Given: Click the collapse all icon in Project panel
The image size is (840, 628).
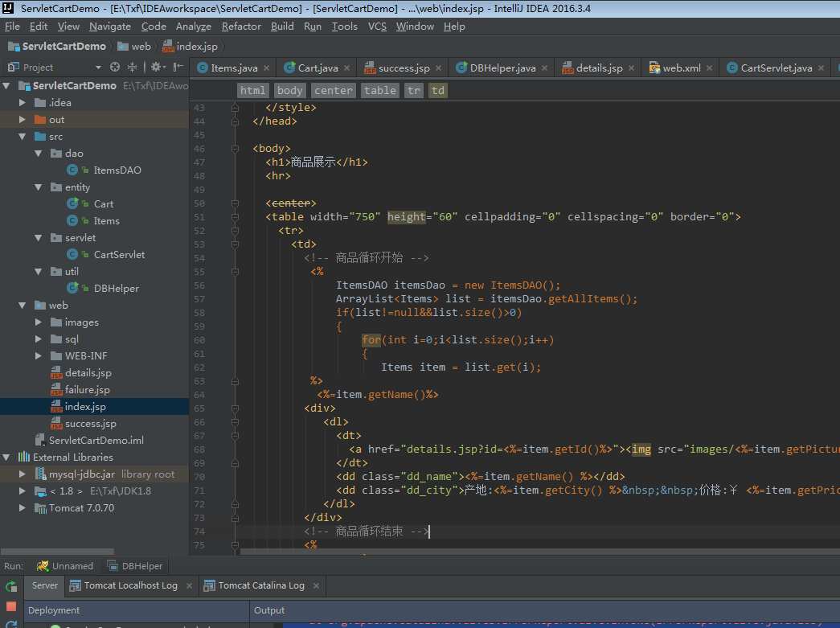Looking at the screenshot, I should click(x=132, y=67).
